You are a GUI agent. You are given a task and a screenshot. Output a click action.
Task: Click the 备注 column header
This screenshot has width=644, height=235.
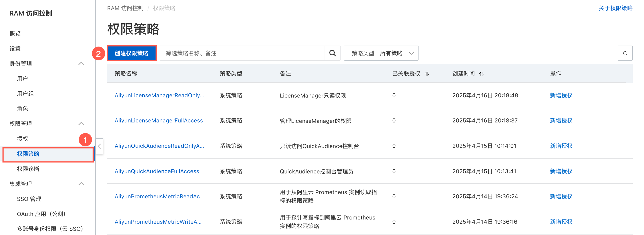285,74
